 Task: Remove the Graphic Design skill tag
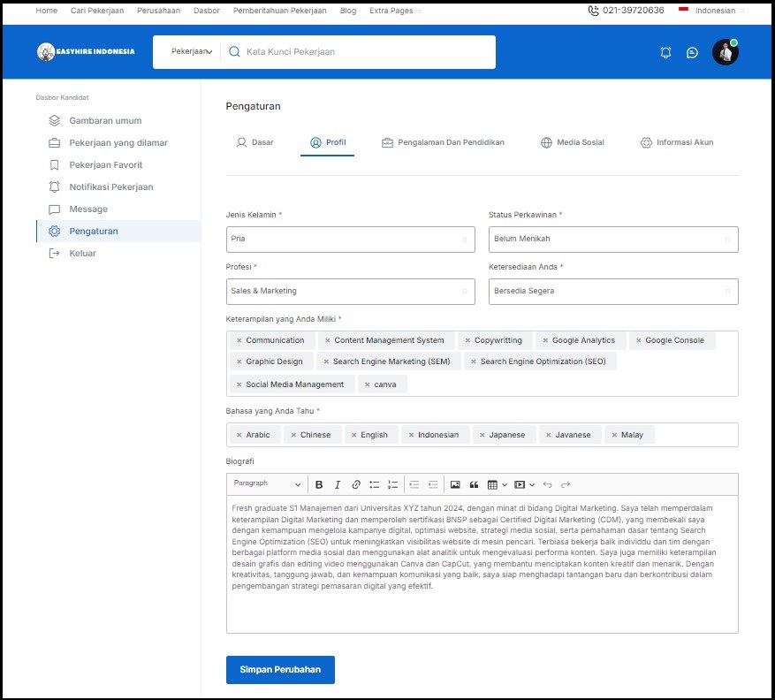click(x=239, y=361)
